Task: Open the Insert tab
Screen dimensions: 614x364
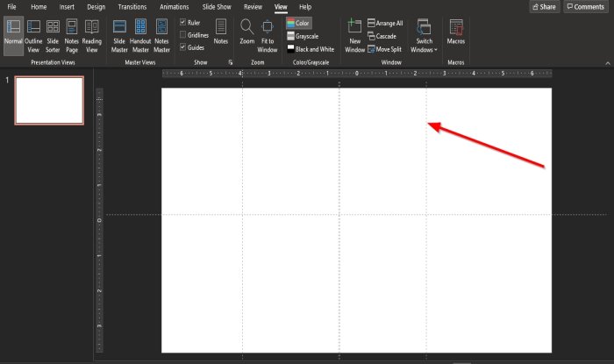Action: pyautogui.click(x=67, y=7)
